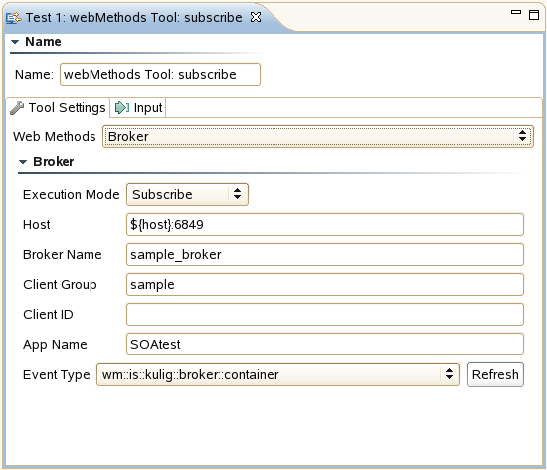This screenshot has height=470, width=547.
Task: Click the Client Group field
Action: tap(325, 285)
